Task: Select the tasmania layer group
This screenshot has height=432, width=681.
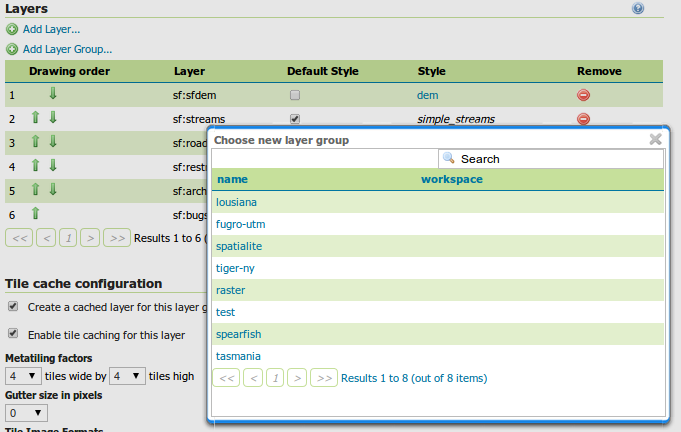Action: (238, 356)
